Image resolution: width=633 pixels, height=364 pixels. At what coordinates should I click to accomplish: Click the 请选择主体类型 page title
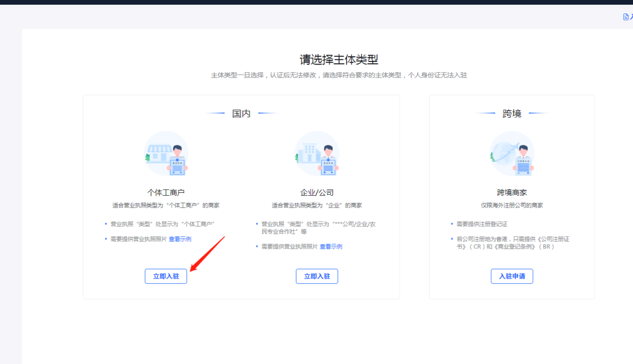pyautogui.click(x=339, y=60)
